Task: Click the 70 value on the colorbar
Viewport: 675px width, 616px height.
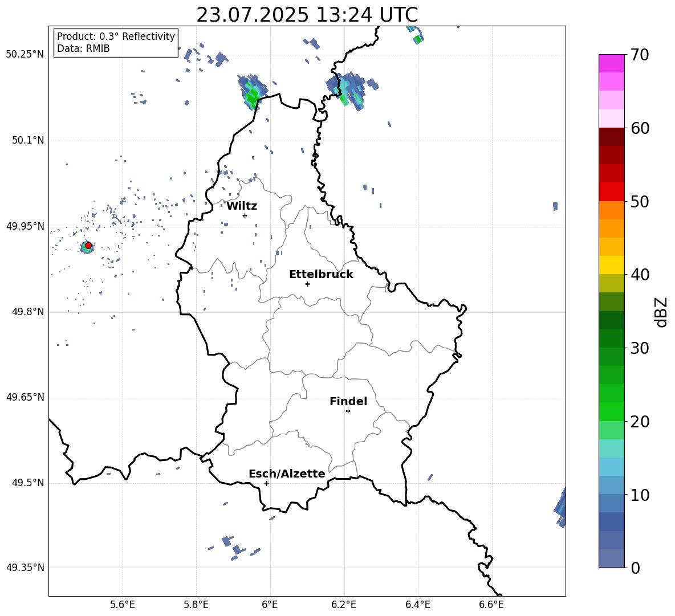Action: [x=640, y=55]
